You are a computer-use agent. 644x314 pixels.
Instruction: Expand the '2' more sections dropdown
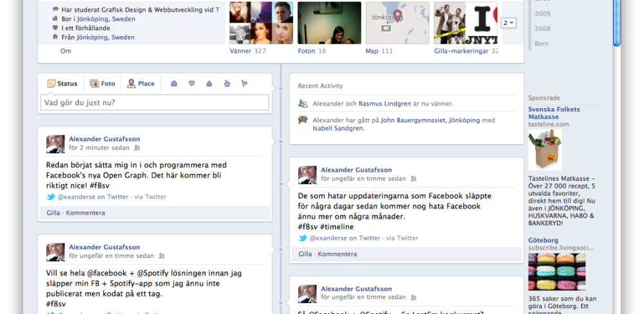pos(509,23)
